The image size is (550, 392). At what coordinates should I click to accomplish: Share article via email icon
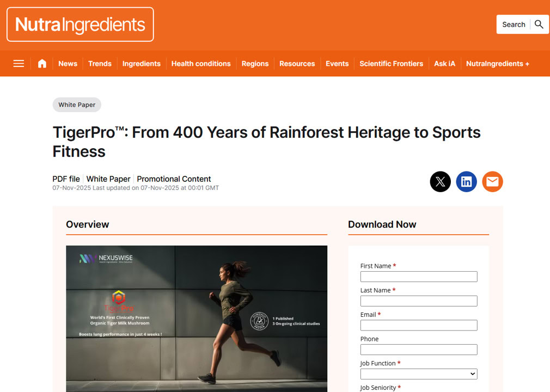click(492, 182)
